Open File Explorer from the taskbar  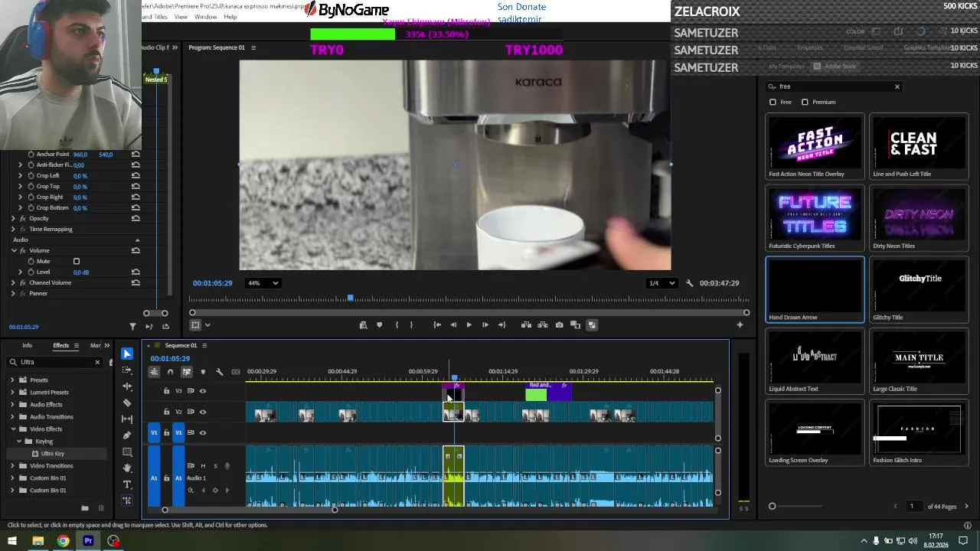click(38, 542)
